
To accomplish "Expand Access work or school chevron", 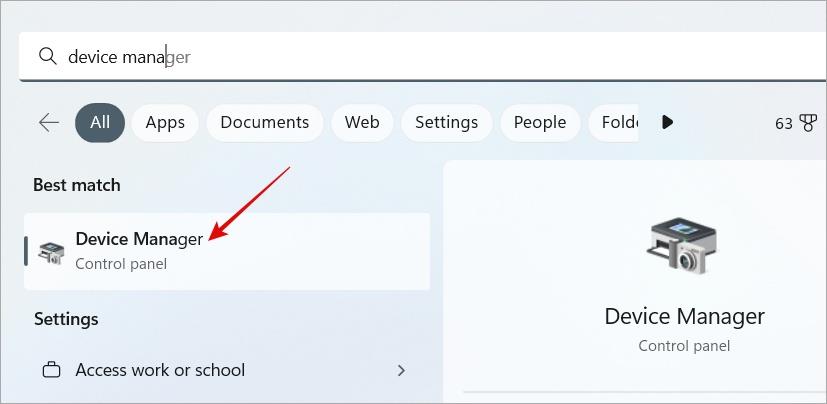I will pos(401,370).
